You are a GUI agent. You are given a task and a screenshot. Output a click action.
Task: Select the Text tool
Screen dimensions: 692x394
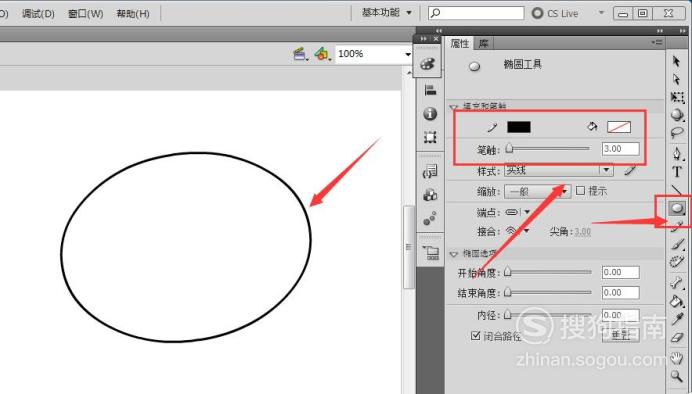point(677,172)
